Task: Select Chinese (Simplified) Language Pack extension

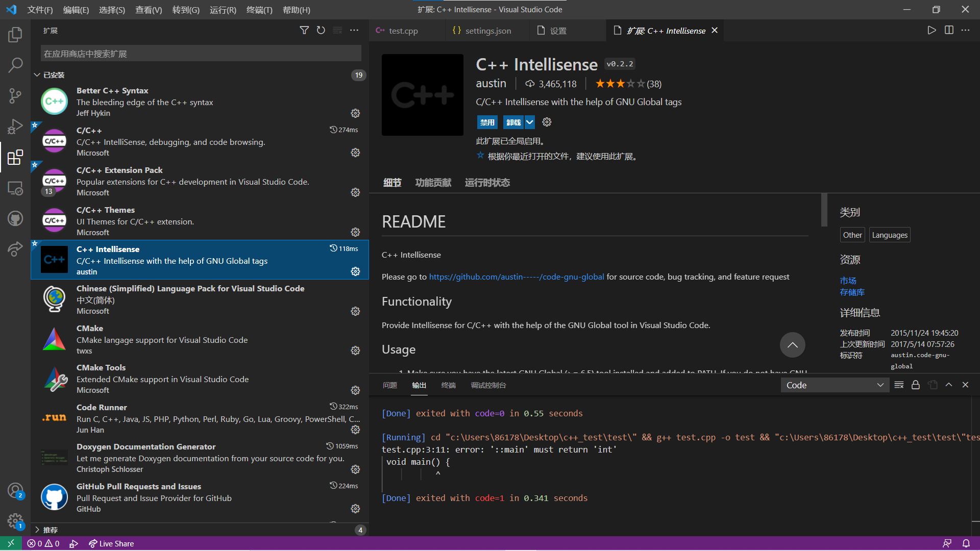Action: 200,299
